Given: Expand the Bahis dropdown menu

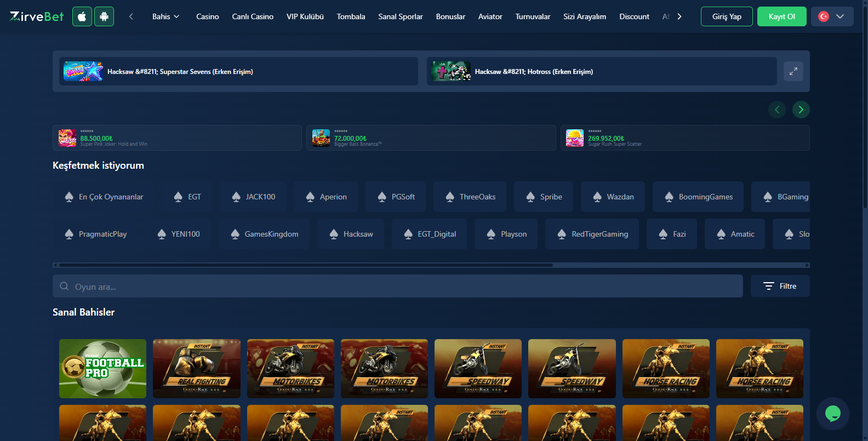Looking at the screenshot, I should coord(166,16).
